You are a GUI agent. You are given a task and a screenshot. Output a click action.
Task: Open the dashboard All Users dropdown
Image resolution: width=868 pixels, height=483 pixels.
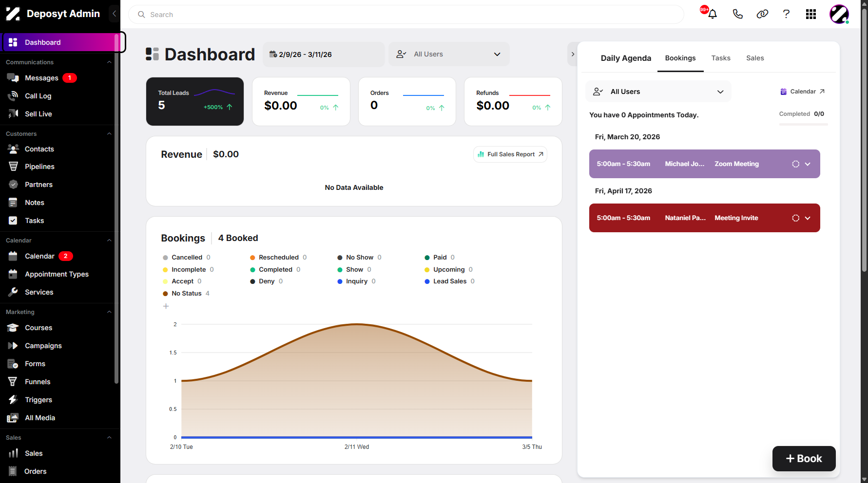pyautogui.click(x=449, y=54)
